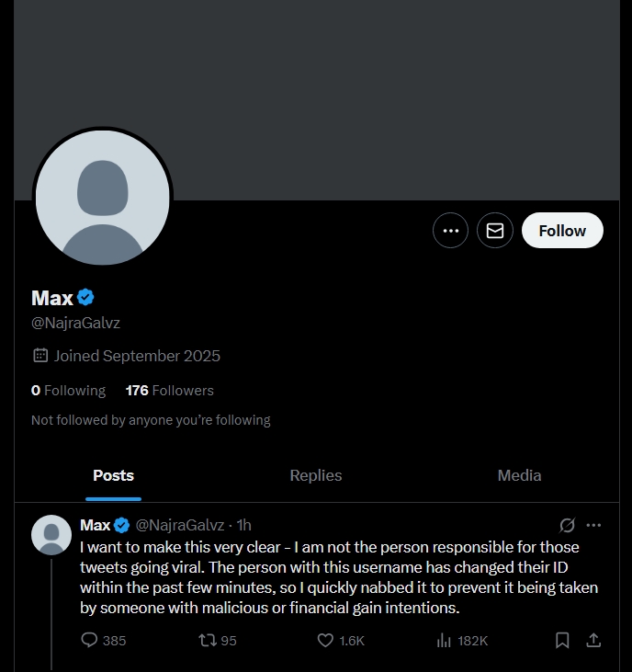Switch to the Media tab

point(519,475)
